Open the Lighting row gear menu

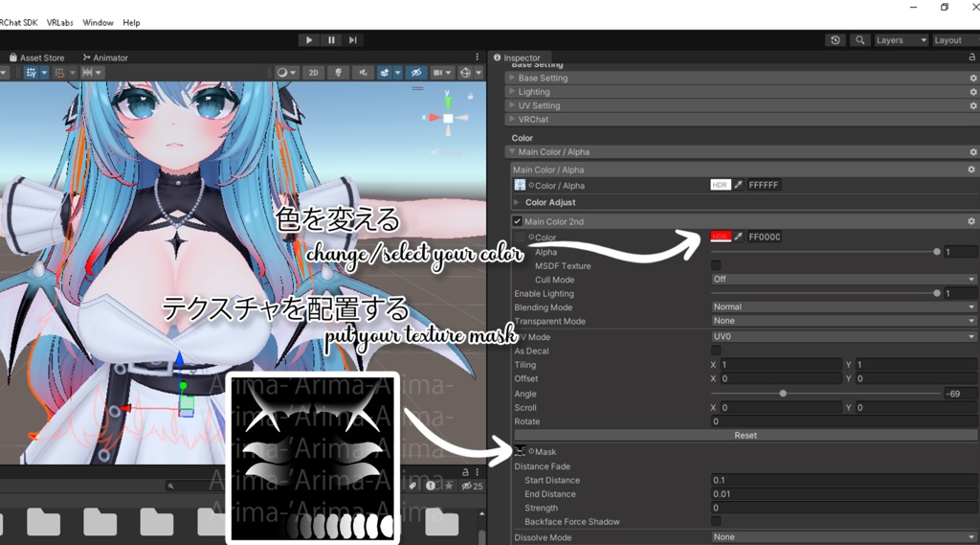(x=973, y=92)
